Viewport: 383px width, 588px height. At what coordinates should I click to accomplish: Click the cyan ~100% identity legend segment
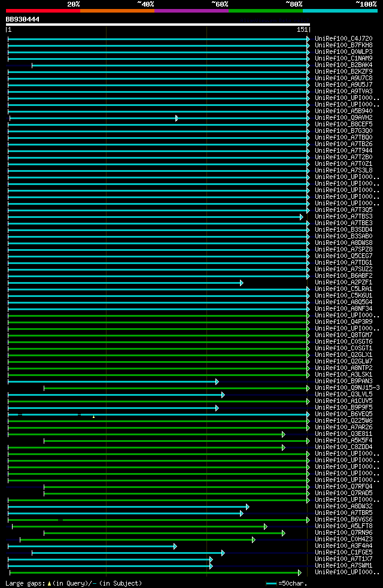click(340, 11)
